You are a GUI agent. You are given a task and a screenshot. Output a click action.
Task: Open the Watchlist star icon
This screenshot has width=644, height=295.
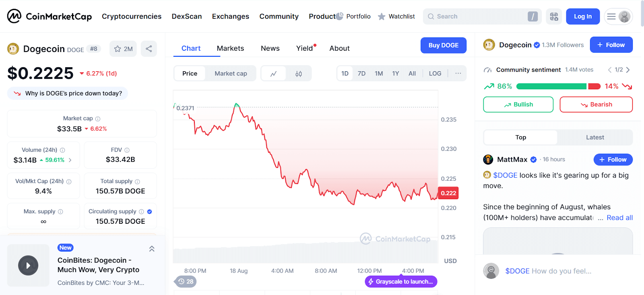pos(382,17)
